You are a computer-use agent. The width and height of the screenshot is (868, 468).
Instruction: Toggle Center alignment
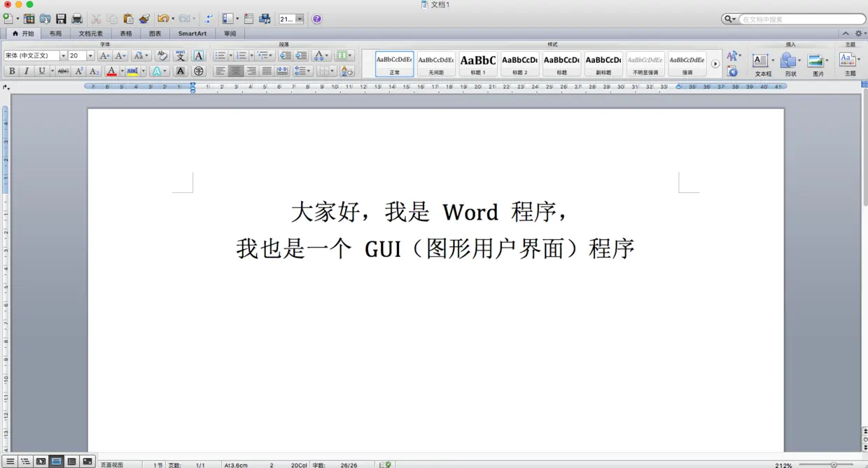point(236,71)
